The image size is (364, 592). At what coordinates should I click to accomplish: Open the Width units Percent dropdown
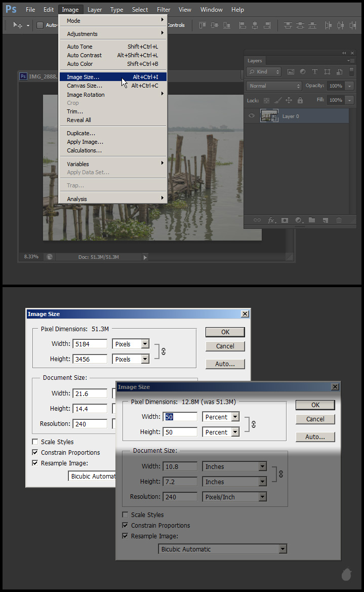point(235,417)
